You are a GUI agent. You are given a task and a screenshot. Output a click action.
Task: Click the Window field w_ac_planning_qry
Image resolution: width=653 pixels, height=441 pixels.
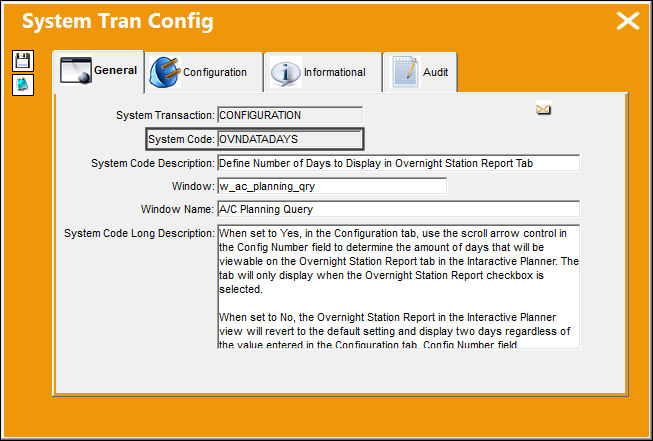point(332,186)
